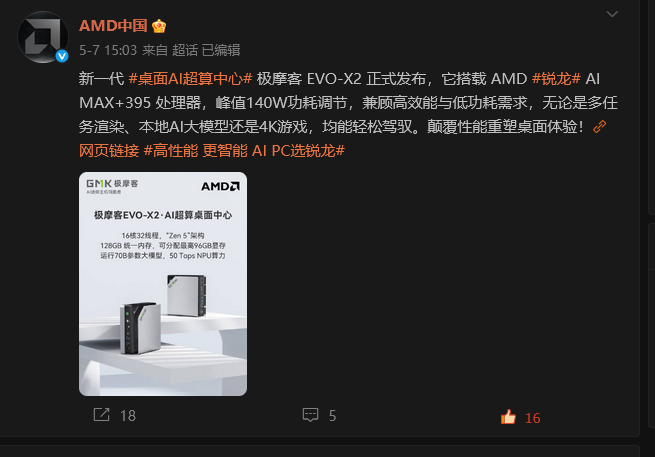Viewport: 655px width, 457px height.
Task: Open the AMD中国 profile avatar
Action: click(x=43, y=38)
